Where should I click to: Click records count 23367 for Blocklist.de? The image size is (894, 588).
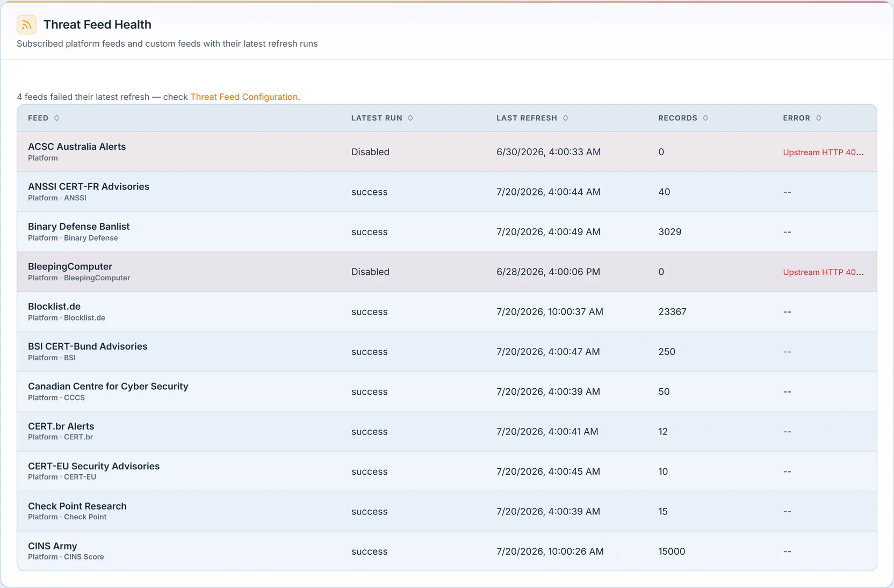coord(672,312)
